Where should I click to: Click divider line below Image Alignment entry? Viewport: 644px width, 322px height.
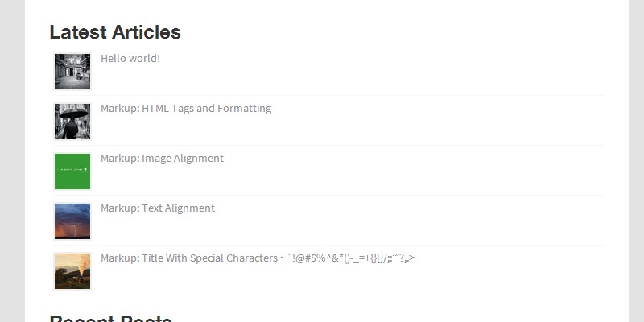(346, 195)
